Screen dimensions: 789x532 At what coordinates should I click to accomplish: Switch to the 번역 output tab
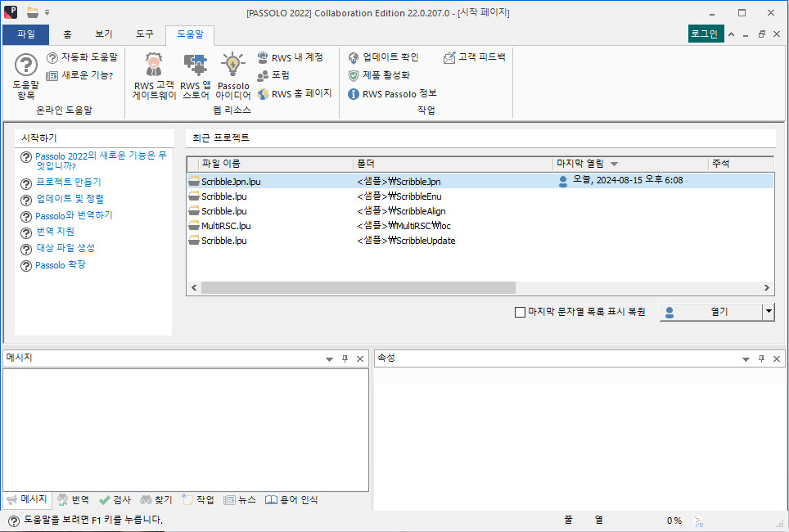tap(74, 500)
